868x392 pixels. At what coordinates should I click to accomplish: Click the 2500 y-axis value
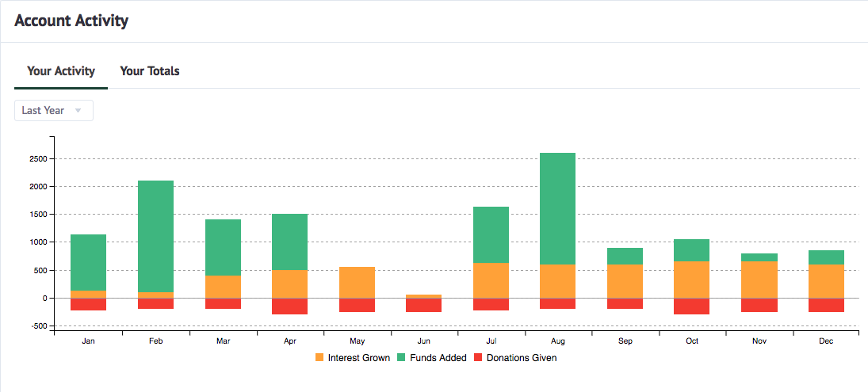click(40, 158)
